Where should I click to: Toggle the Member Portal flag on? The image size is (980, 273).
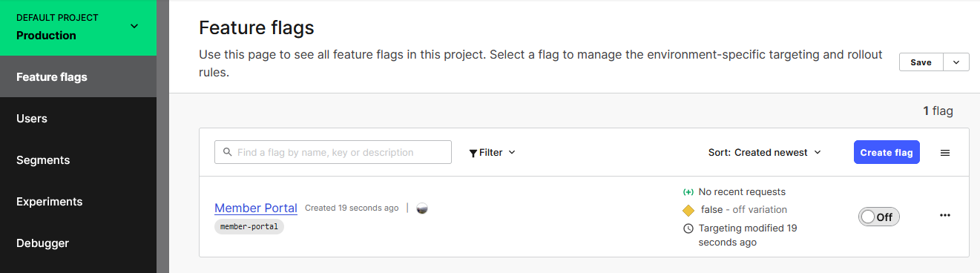point(879,217)
